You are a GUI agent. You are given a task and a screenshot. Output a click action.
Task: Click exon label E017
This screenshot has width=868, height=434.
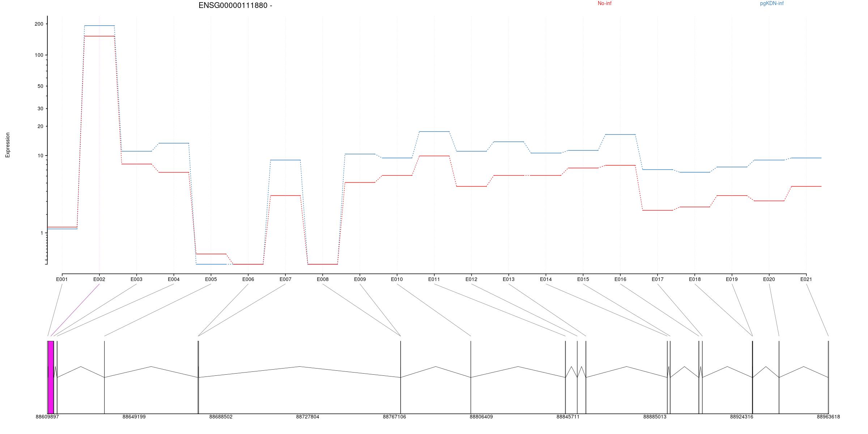pos(658,279)
